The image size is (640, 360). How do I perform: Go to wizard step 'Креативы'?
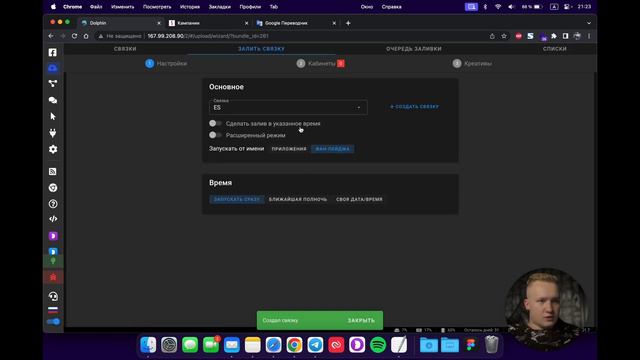coord(472,64)
